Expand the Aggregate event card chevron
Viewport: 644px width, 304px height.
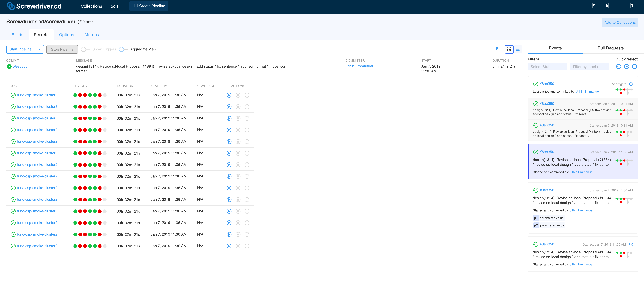coord(631,84)
